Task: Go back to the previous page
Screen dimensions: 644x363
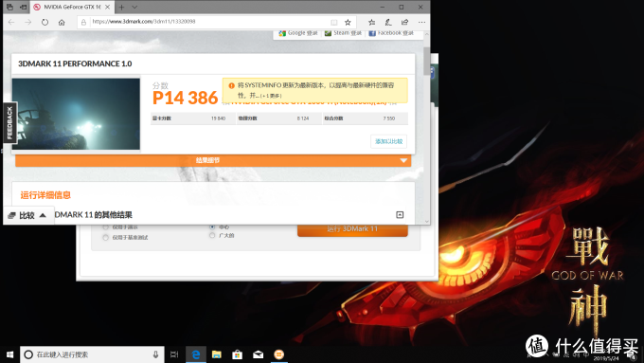Action: pyautogui.click(x=11, y=22)
